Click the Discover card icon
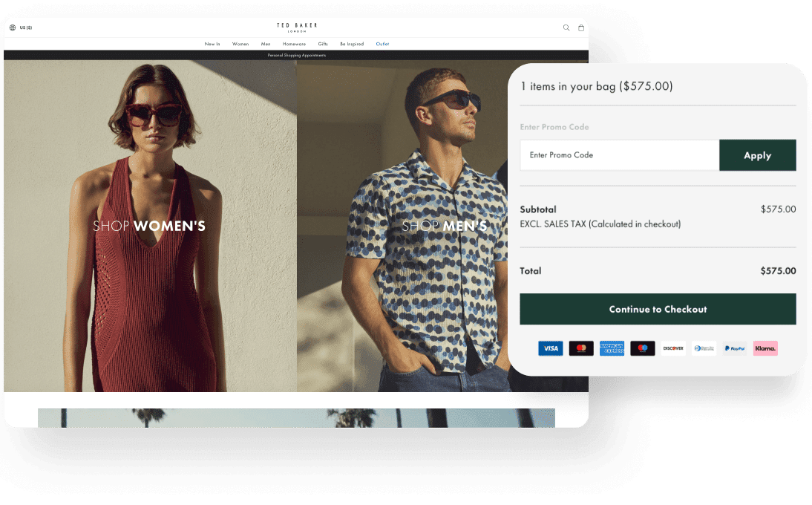812x505 pixels. click(673, 348)
